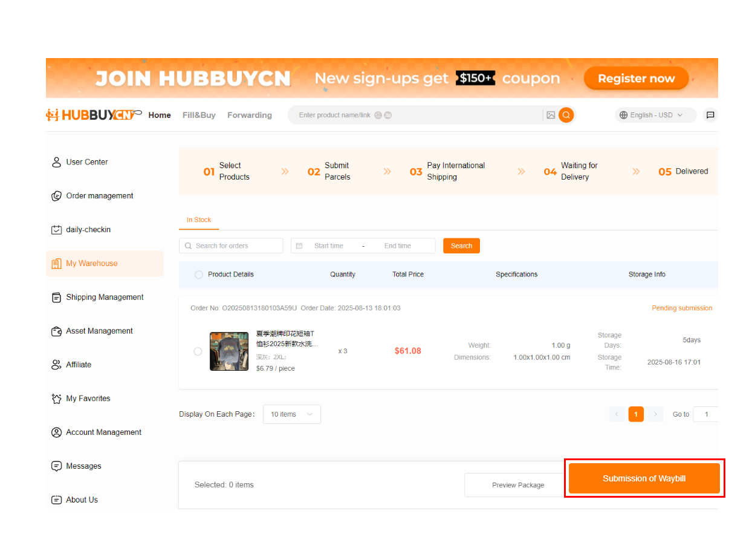Switch to the In Stock tab
The height and width of the screenshot is (560, 752).
click(x=199, y=220)
